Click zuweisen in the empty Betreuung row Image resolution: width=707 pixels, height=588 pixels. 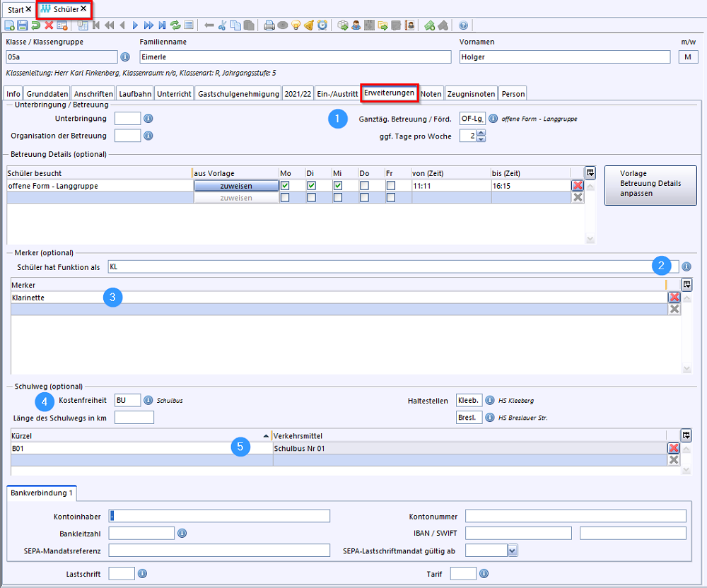[x=236, y=197]
